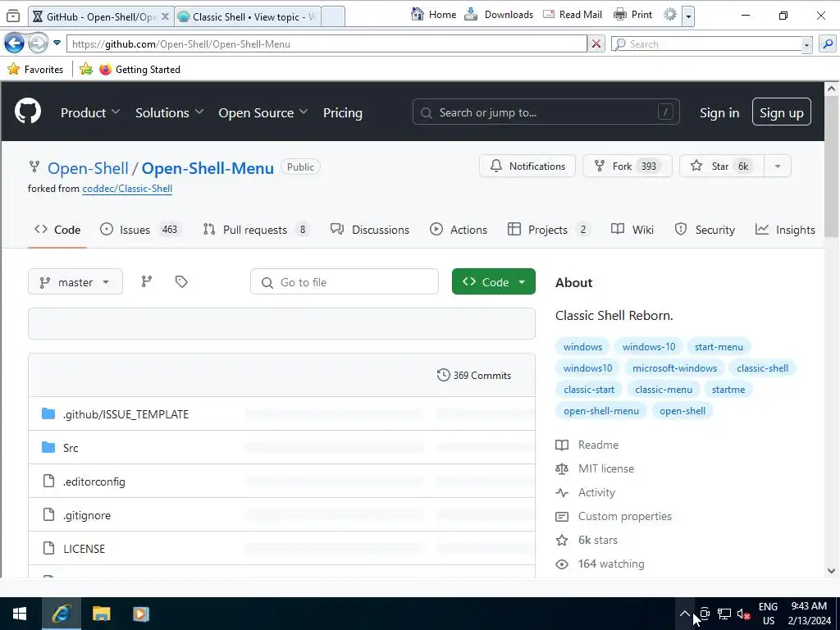The width and height of the screenshot is (840, 630).
Task: Open Downloads from the toolbar
Action: pyautogui.click(x=499, y=15)
